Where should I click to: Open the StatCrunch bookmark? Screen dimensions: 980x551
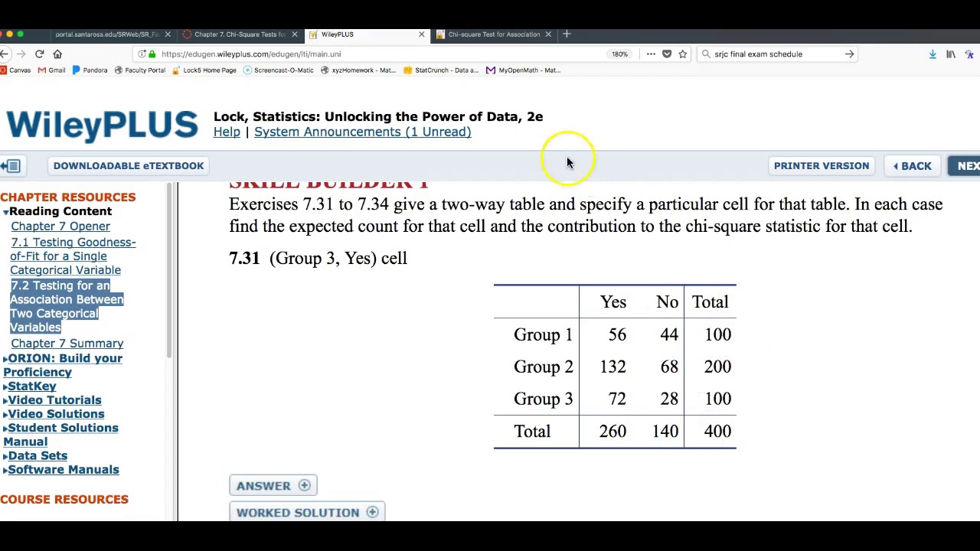pyautogui.click(x=440, y=70)
